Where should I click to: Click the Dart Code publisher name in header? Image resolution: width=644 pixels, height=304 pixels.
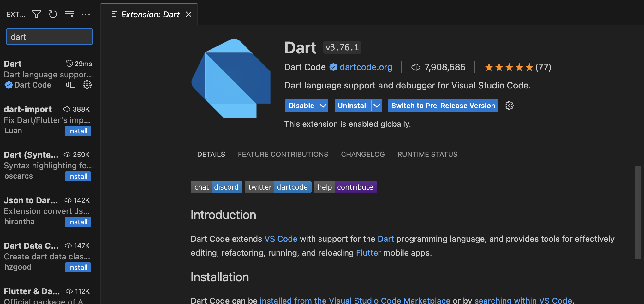[x=305, y=67]
